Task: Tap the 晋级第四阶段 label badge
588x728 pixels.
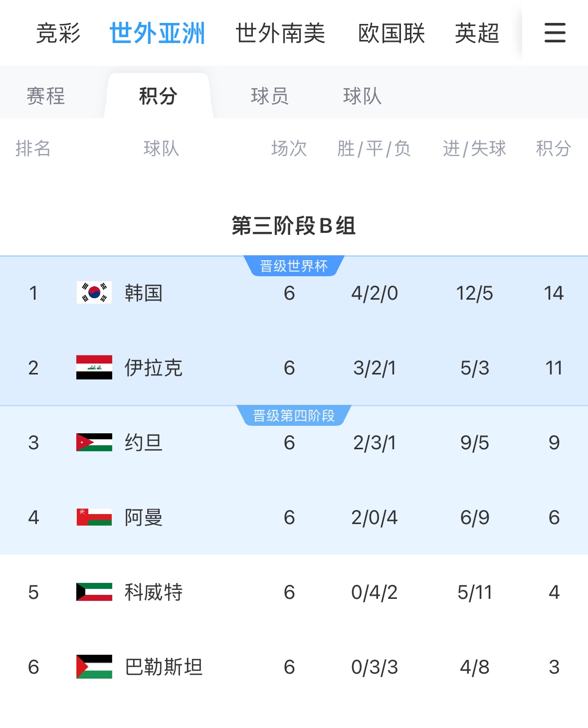Action: click(294, 415)
